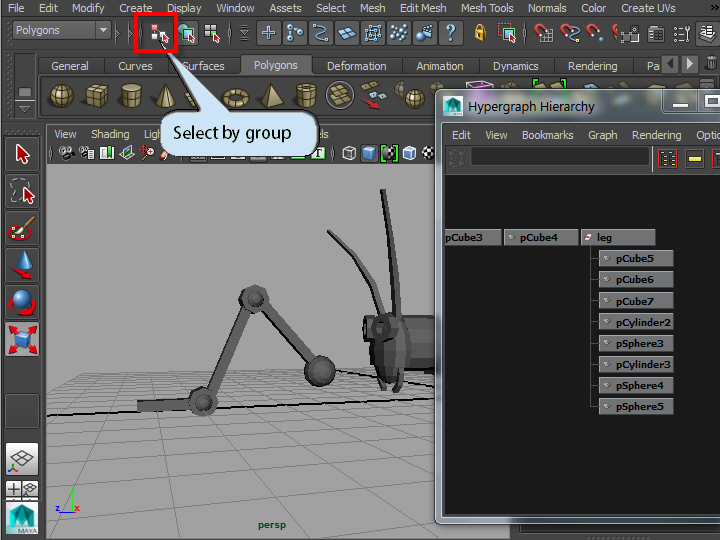Viewport: 720px width, 540px height.
Task: Open Hypergraph Bookmarks menu
Action: click(x=547, y=135)
